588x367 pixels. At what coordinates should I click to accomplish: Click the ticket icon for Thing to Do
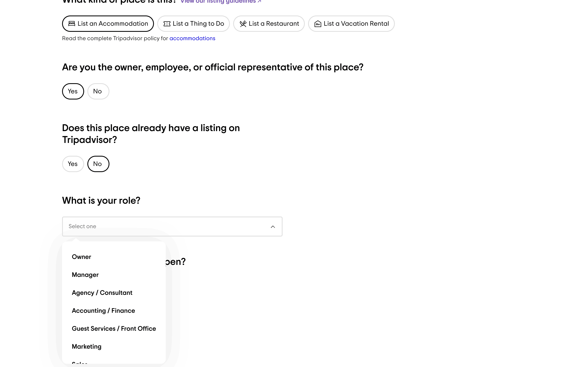[167, 24]
